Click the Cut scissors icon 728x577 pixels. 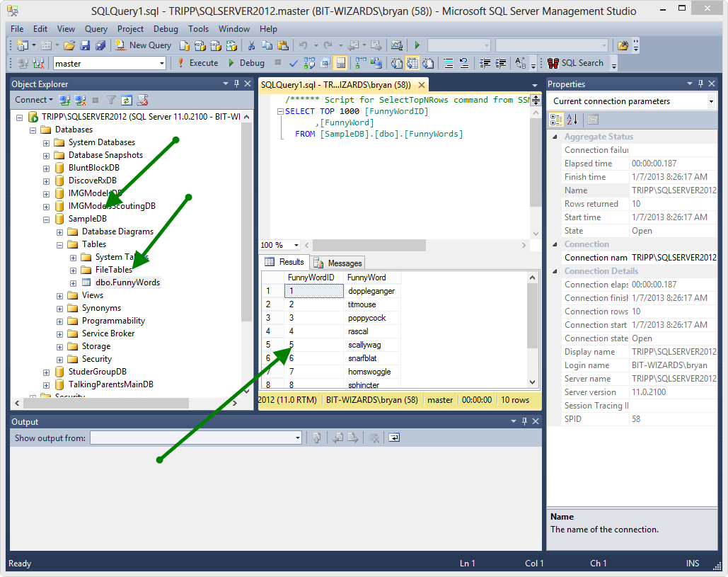[251, 45]
